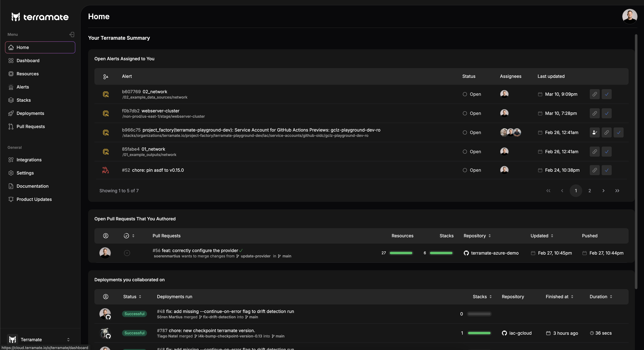Open deployment #787 chore: new checkpoint
This screenshot has height=350, width=644.
(206, 331)
